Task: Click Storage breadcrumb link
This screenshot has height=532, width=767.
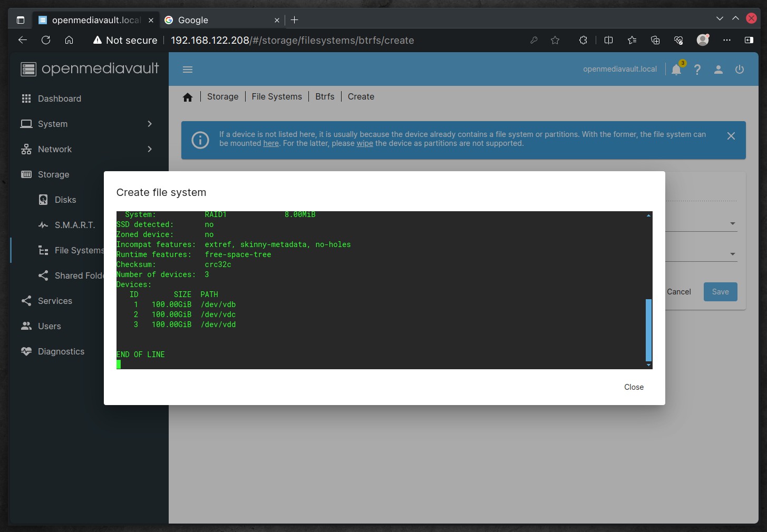Action: [222, 97]
